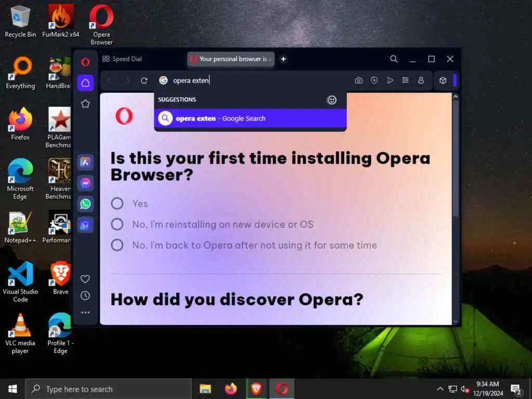Click the page vertical scrollbar thumb
Screen dimensions: 532x399
pos(455,158)
